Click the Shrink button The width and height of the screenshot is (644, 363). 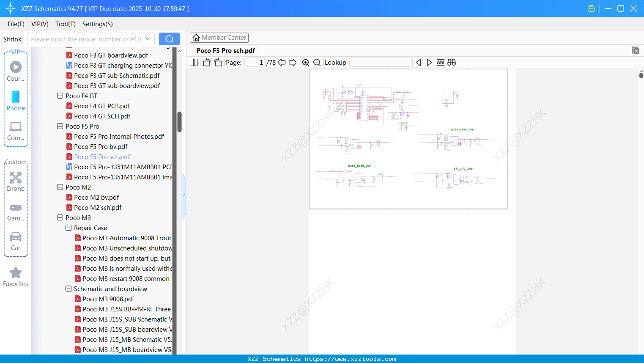pos(13,39)
